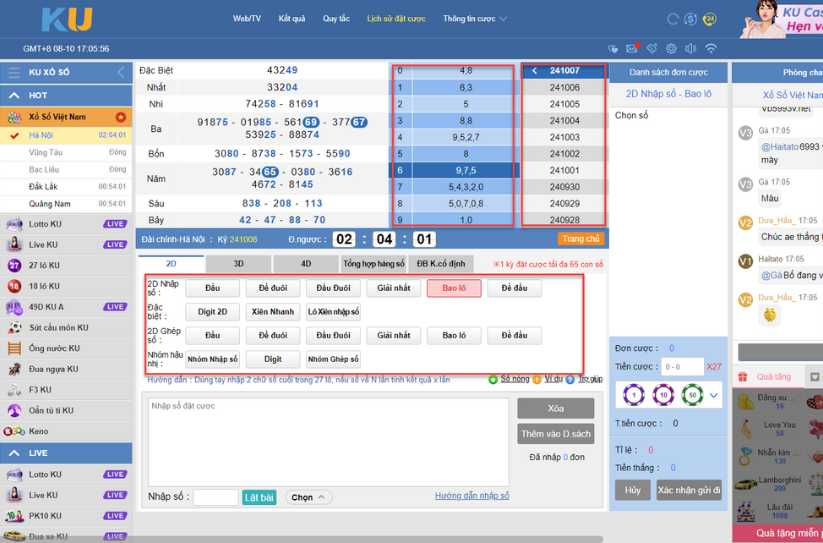
Task: Open Live KU in HOT section
Action: (66, 244)
